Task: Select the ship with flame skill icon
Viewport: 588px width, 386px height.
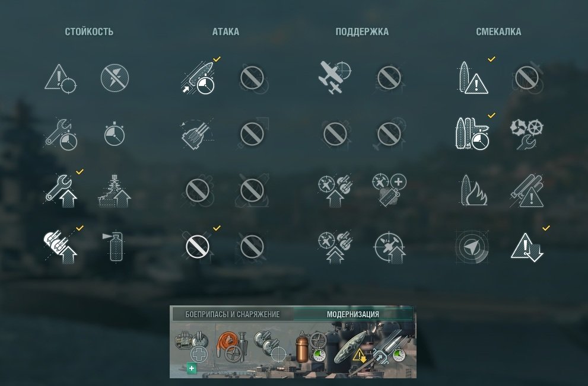Action: pyautogui.click(x=473, y=190)
